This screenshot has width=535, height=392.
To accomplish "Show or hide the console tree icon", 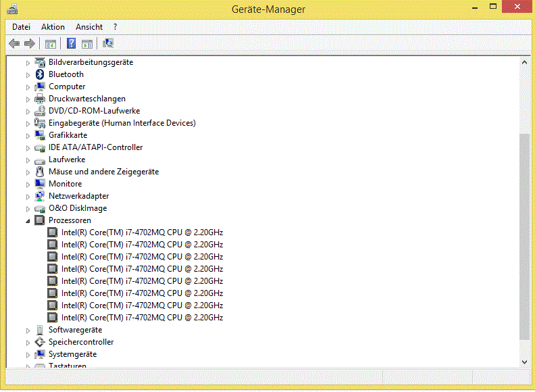I will coord(51,44).
